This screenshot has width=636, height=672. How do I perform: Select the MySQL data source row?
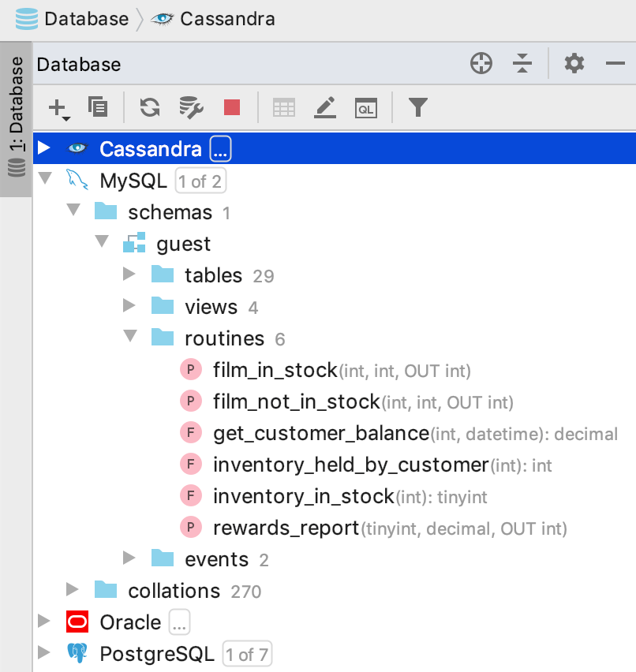(335, 181)
